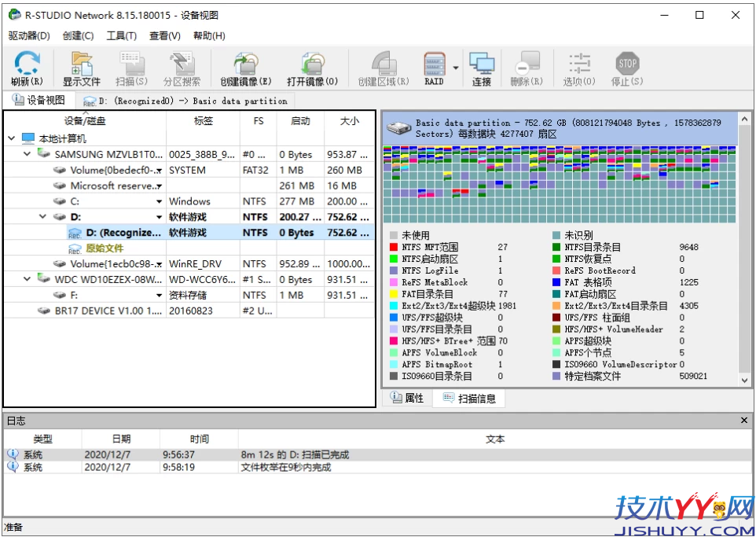Run 分区搜索 partition search
The height and width of the screenshot is (537, 756).
point(182,67)
